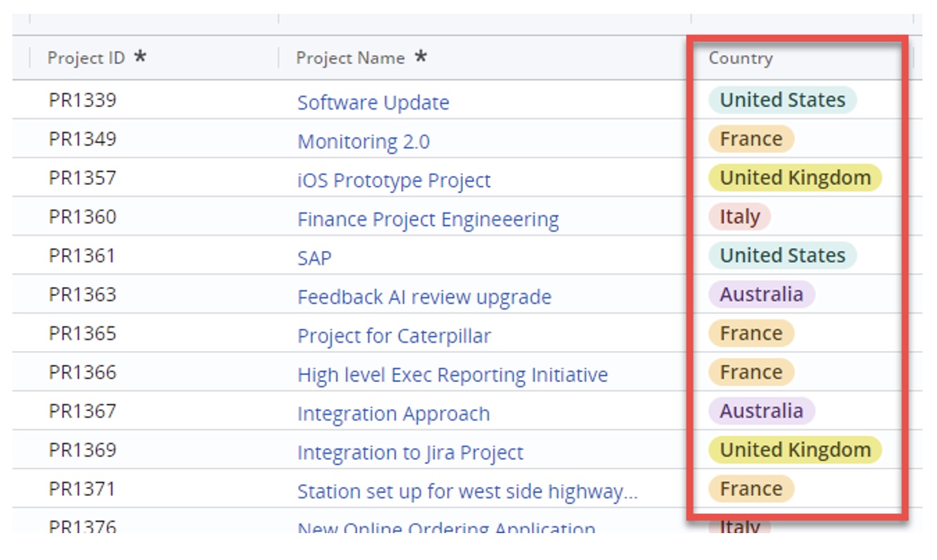Open the Integration Approach project link
This screenshot has height=560, width=937.
click(393, 414)
